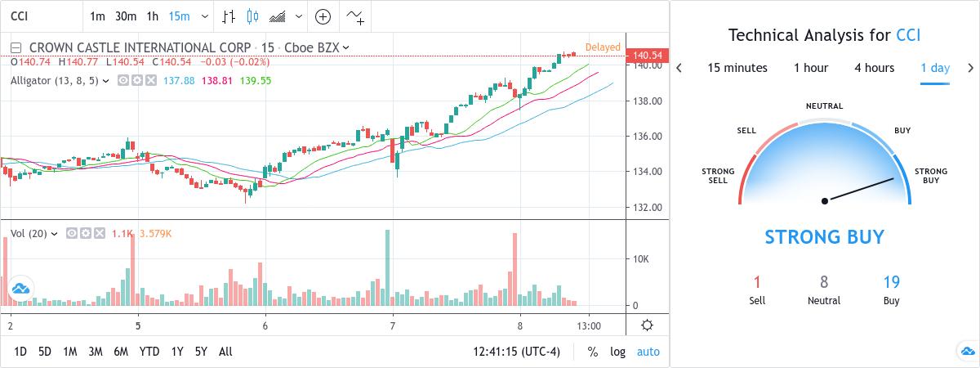Open the indicators menu icon
The image size is (980, 368).
[355, 16]
